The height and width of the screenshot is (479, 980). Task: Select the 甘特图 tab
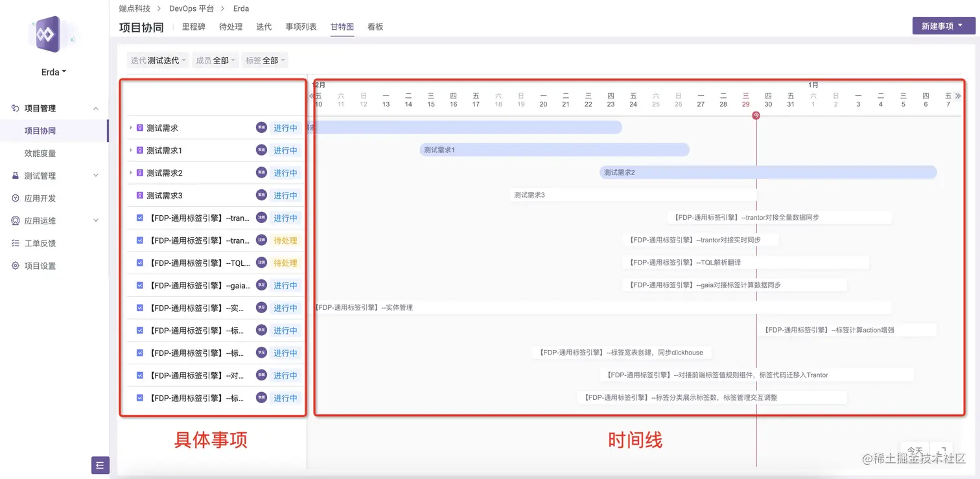(342, 27)
